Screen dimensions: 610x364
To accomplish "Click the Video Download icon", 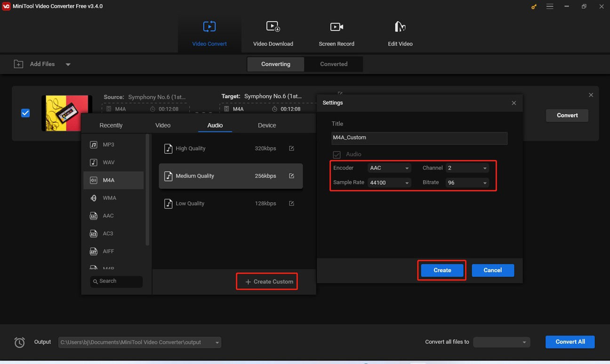I will [273, 26].
